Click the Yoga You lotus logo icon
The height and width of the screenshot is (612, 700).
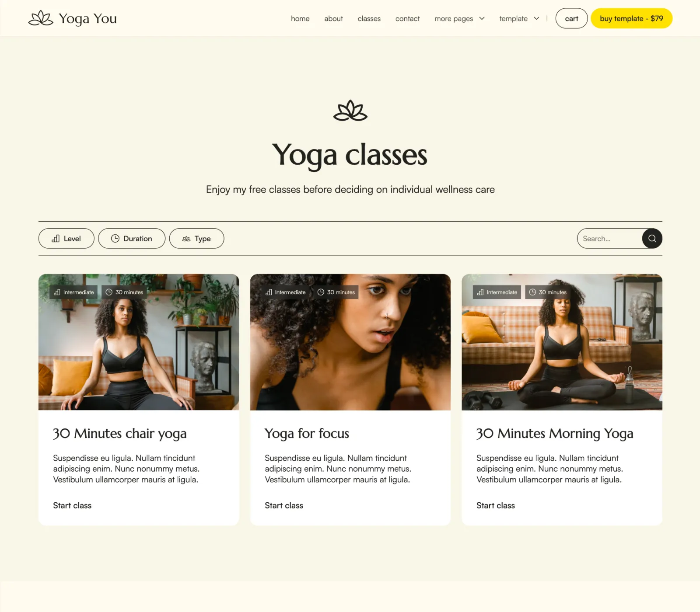[x=41, y=18]
